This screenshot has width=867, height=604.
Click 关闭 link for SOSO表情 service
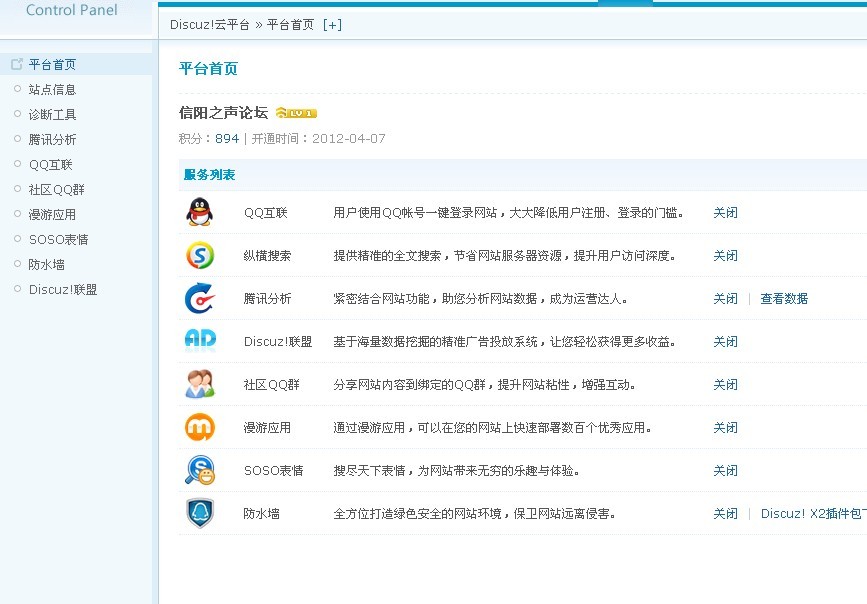pyautogui.click(x=725, y=471)
